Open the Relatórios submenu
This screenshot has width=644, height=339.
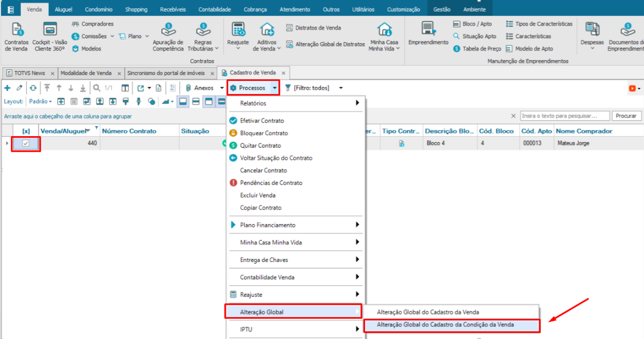(295, 103)
